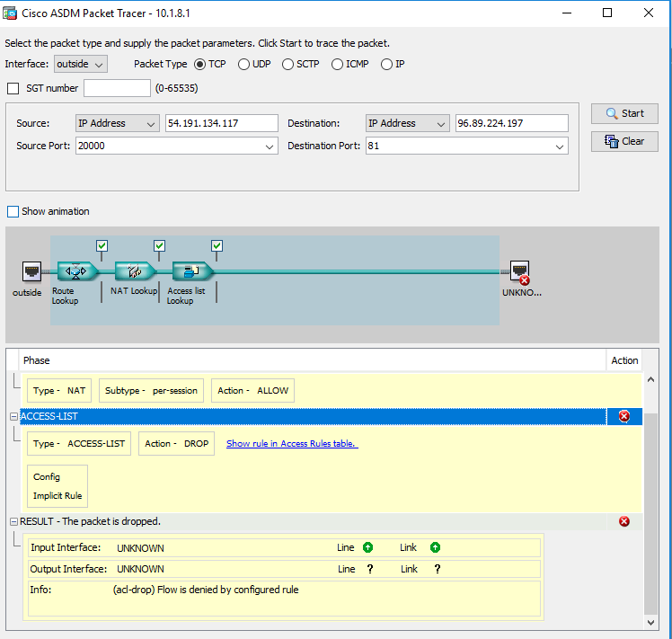Click red error icon on RESULT row
Screen dimensions: 672x639
tap(624, 521)
